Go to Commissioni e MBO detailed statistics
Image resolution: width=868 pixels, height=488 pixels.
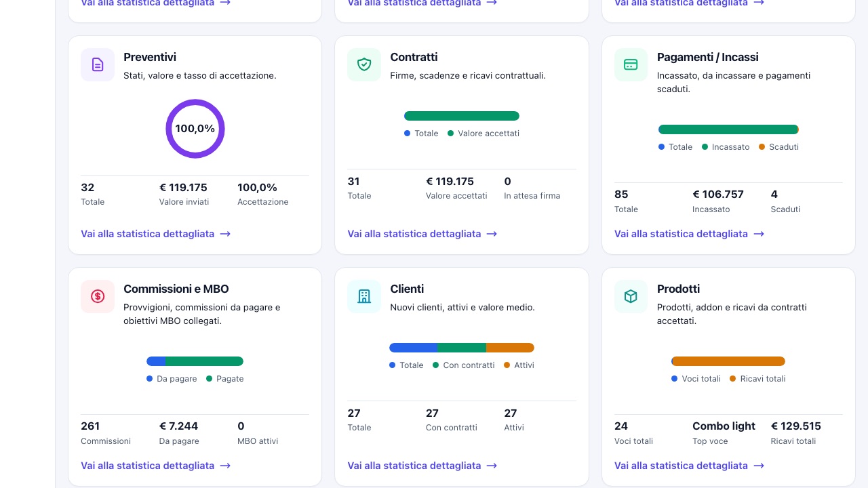tap(156, 466)
